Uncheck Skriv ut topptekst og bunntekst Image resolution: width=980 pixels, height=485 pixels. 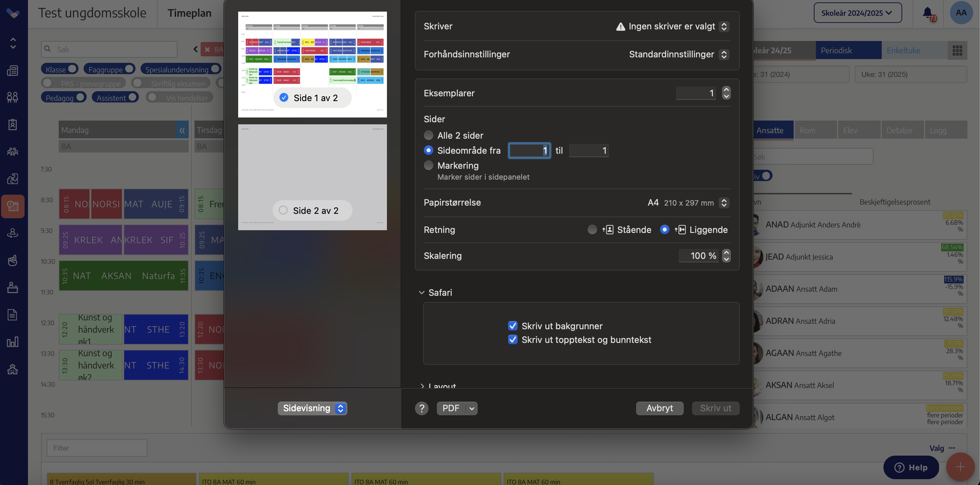(513, 339)
